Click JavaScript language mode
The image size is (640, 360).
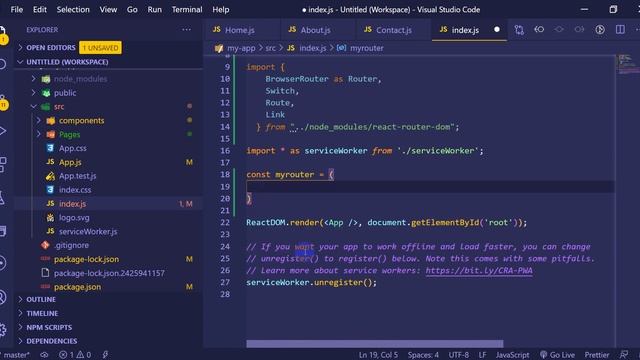[x=512, y=355]
